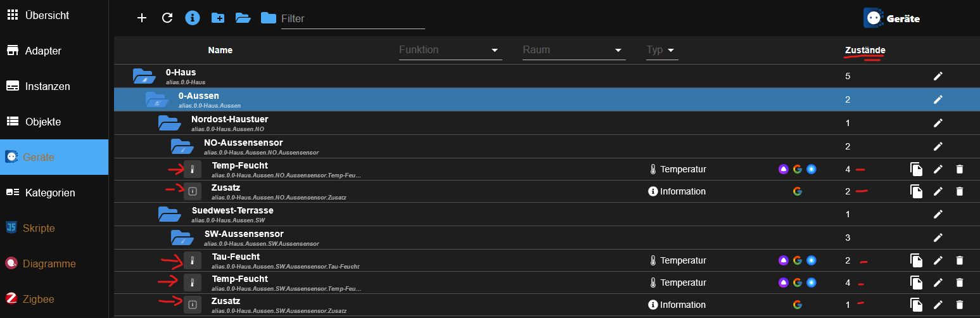
Task: Open the Funktion filter dropdown
Action: [x=450, y=50]
